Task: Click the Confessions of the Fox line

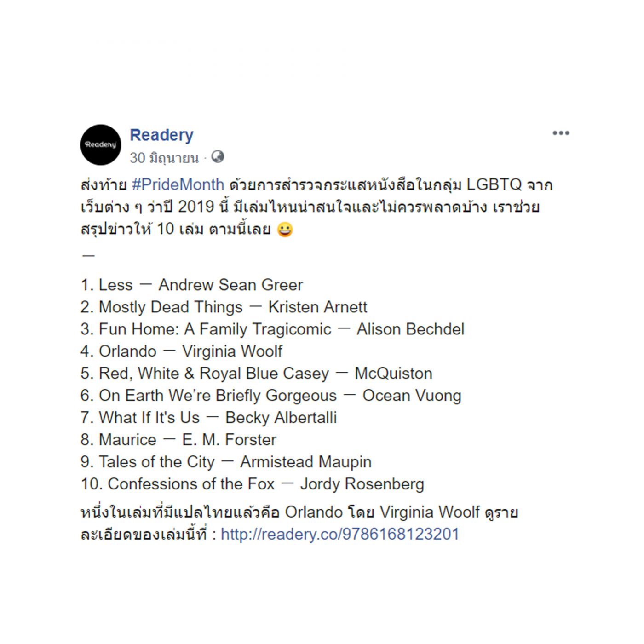Action: (252, 483)
